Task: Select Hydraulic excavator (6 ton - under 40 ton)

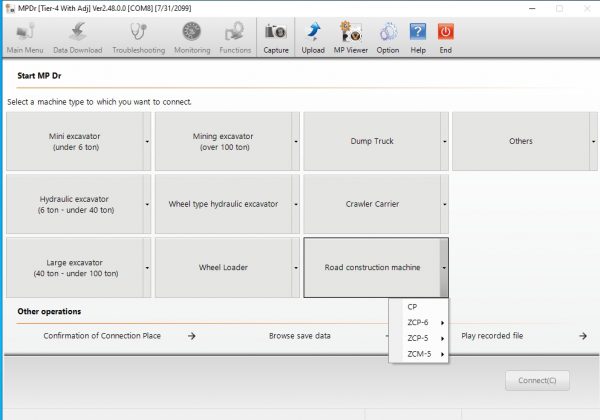Action: tap(75, 204)
